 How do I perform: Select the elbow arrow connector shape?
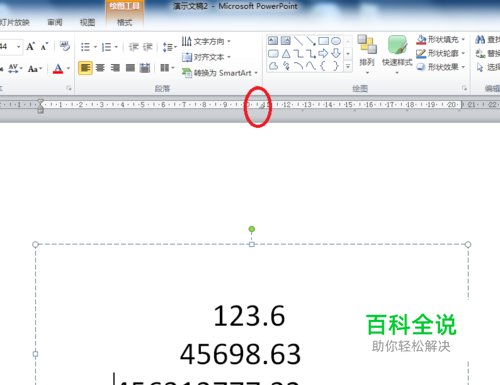[x=311, y=53]
